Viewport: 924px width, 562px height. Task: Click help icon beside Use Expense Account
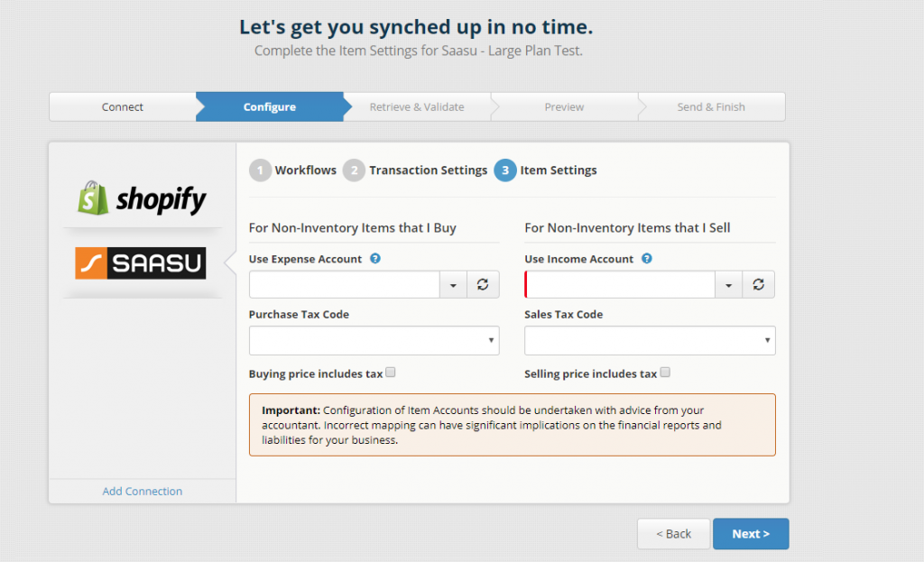(375, 259)
